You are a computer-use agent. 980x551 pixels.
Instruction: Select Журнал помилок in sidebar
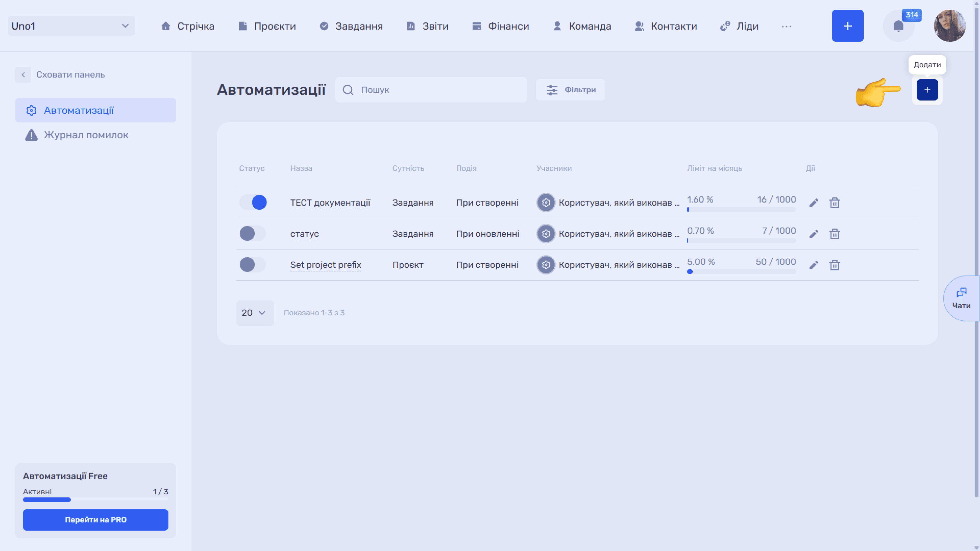(95, 135)
